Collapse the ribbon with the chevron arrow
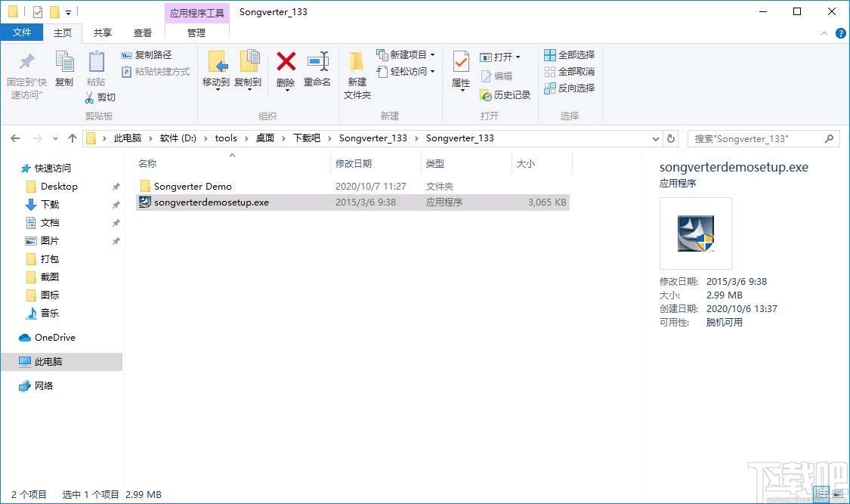The width and height of the screenshot is (850, 504). click(x=823, y=32)
